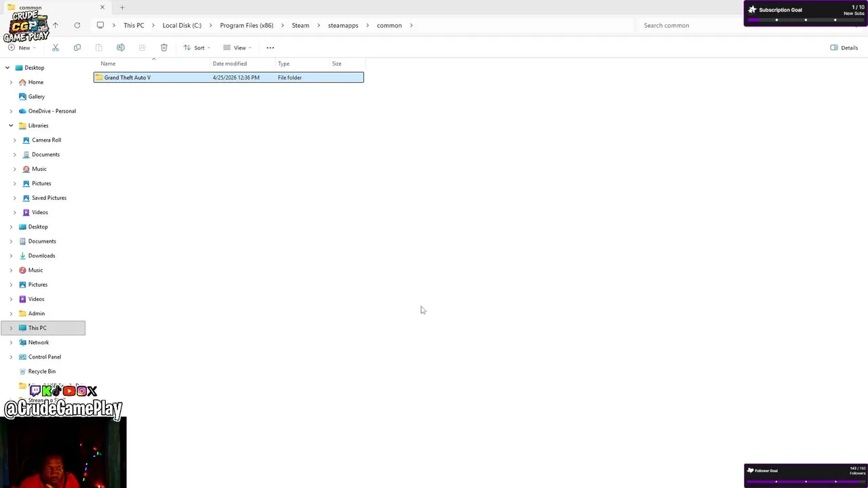Click Program Files (x86) breadcrumb
Viewport: 868px width, 488px height.
[x=246, y=25]
